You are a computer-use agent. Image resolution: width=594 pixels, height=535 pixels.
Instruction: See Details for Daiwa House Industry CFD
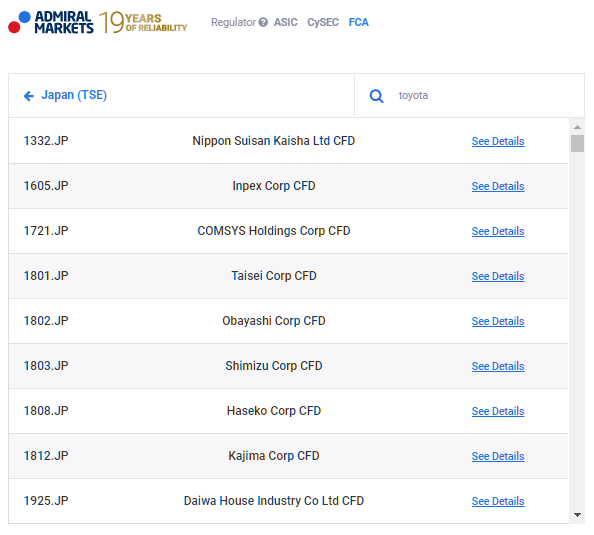[498, 501]
